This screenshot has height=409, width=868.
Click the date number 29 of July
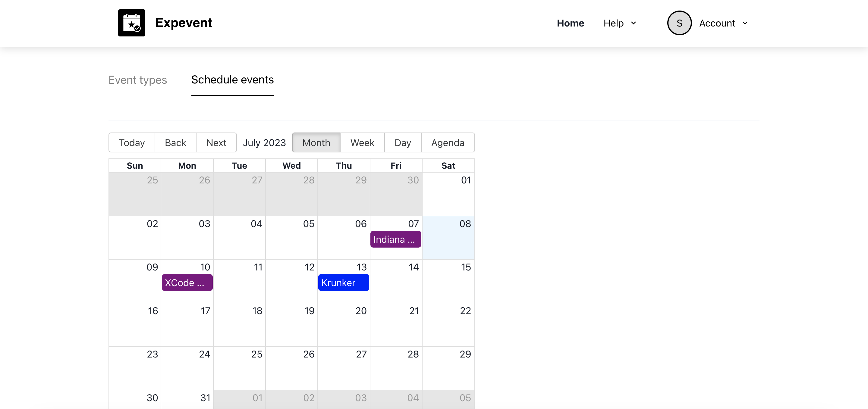[465, 354]
